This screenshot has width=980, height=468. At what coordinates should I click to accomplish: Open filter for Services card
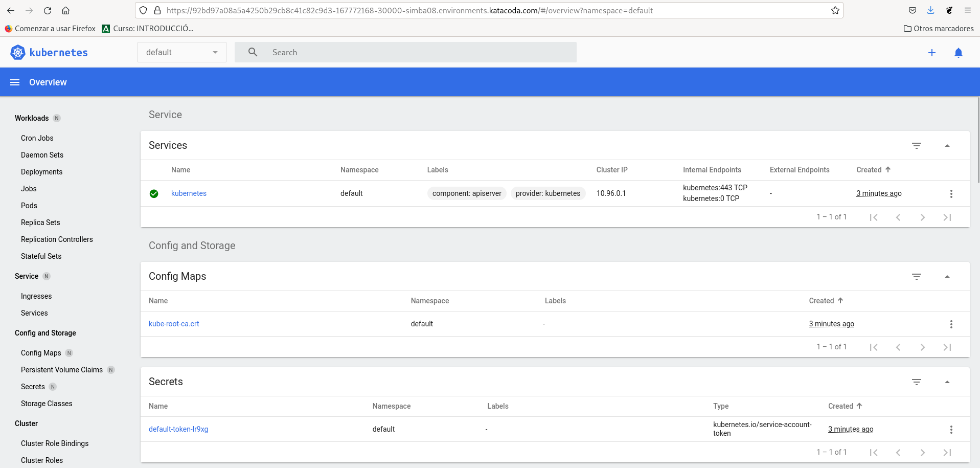pos(917,146)
